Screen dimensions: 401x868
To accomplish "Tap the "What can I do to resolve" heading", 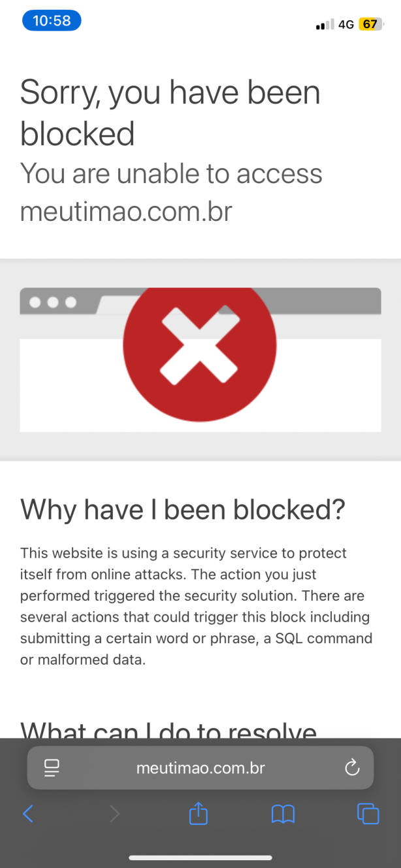I will 168,729.
